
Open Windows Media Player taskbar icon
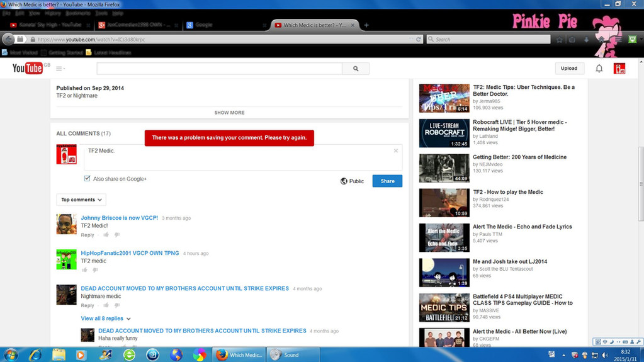click(81, 354)
